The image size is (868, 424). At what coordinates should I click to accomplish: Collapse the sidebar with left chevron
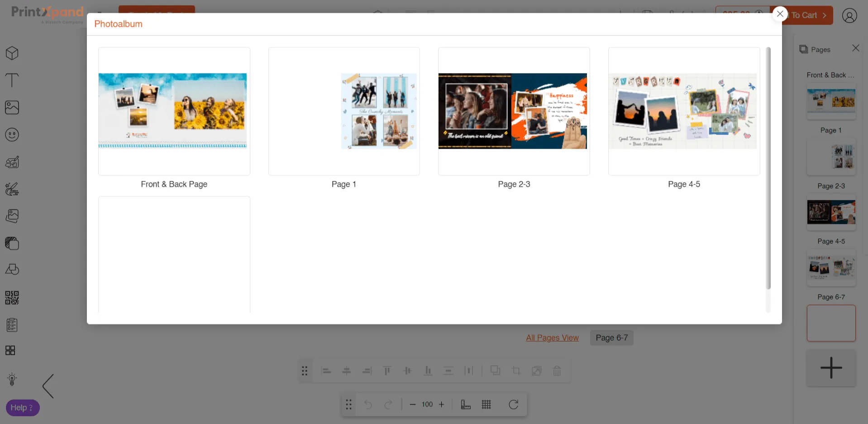pos(48,386)
